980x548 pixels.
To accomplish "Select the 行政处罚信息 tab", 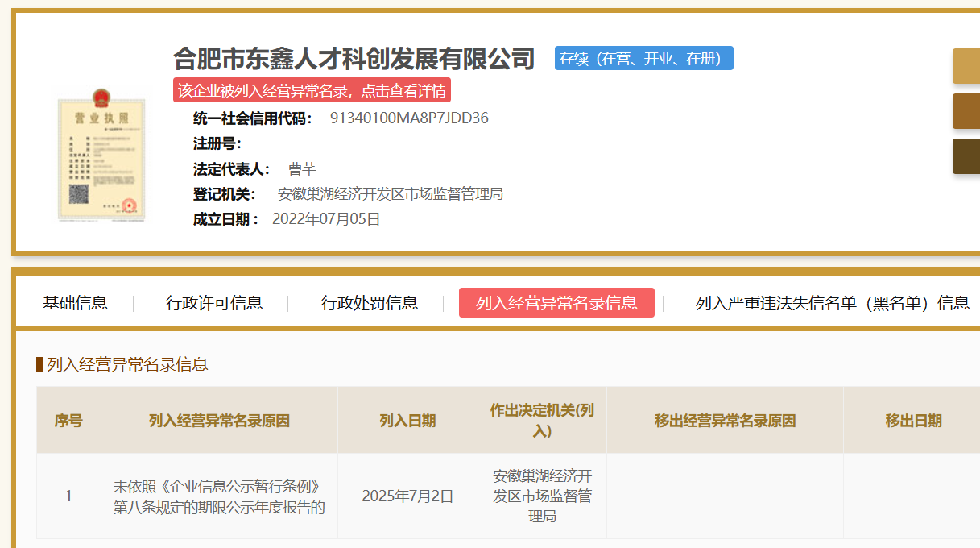I will pyautogui.click(x=370, y=303).
